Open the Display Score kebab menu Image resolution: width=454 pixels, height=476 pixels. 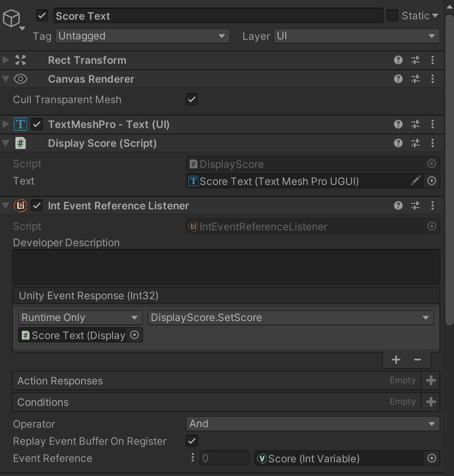(433, 143)
